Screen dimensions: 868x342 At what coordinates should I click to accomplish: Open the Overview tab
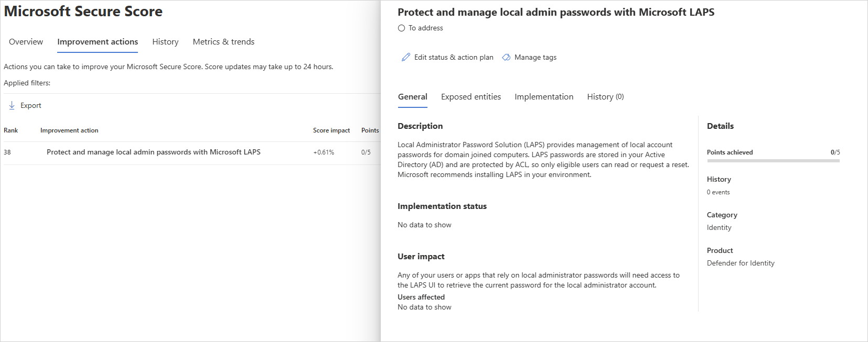(26, 42)
